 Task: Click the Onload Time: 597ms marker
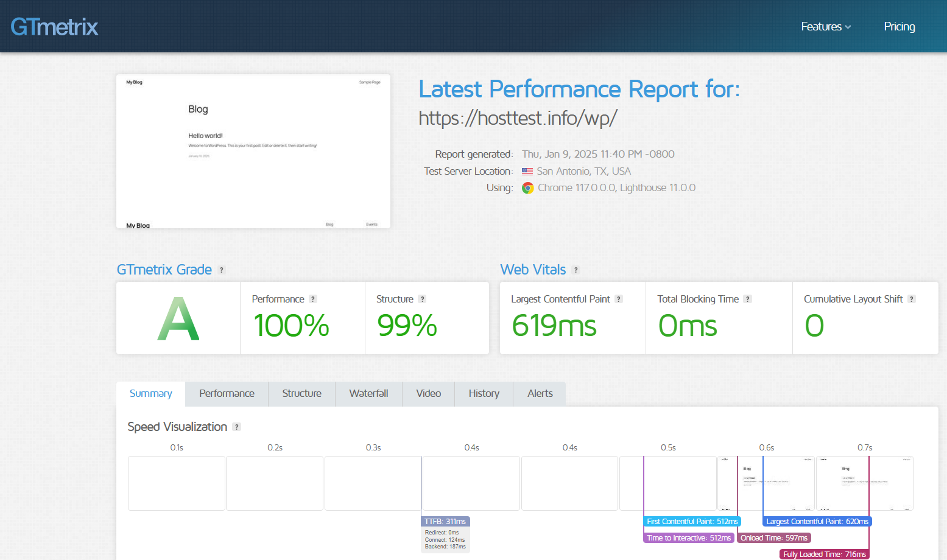774,538
